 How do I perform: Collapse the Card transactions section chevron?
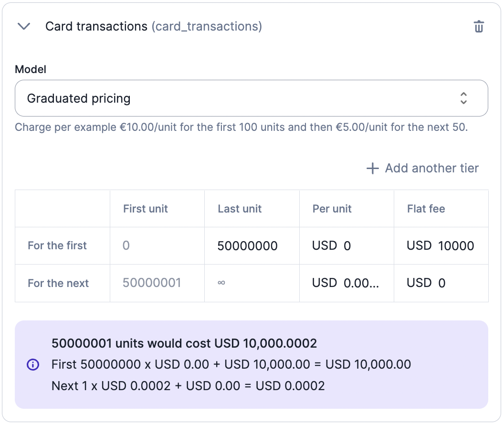tap(24, 26)
